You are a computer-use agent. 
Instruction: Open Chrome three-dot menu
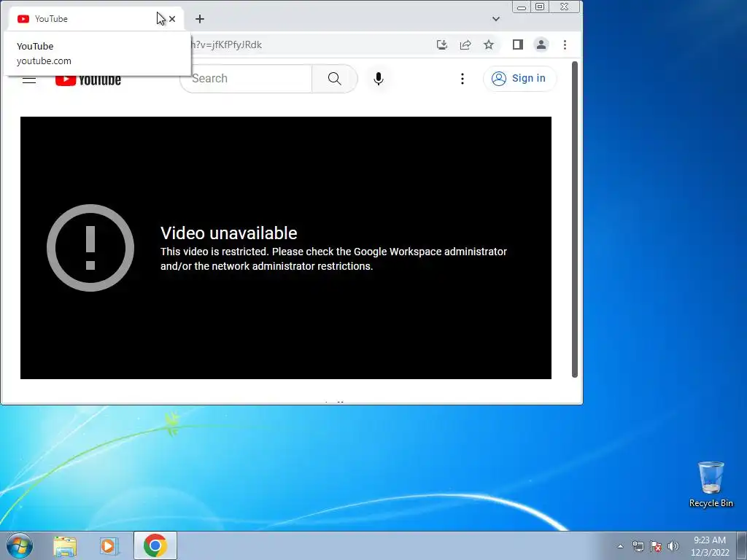(x=565, y=44)
